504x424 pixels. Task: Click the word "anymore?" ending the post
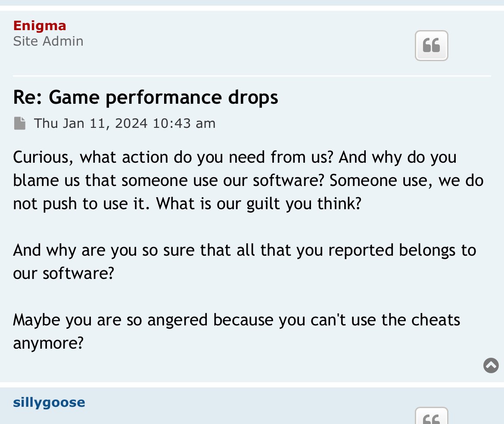tap(48, 343)
